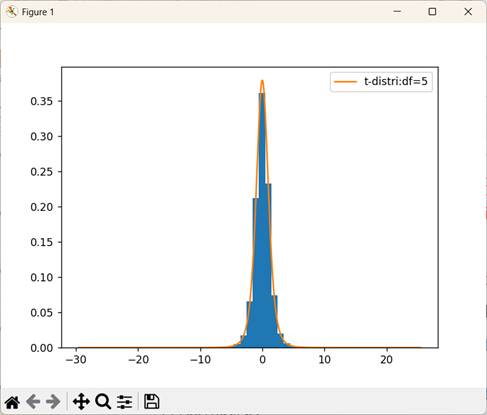Activate the Pan axes tool
This screenshot has width=487, height=415.
(x=81, y=401)
